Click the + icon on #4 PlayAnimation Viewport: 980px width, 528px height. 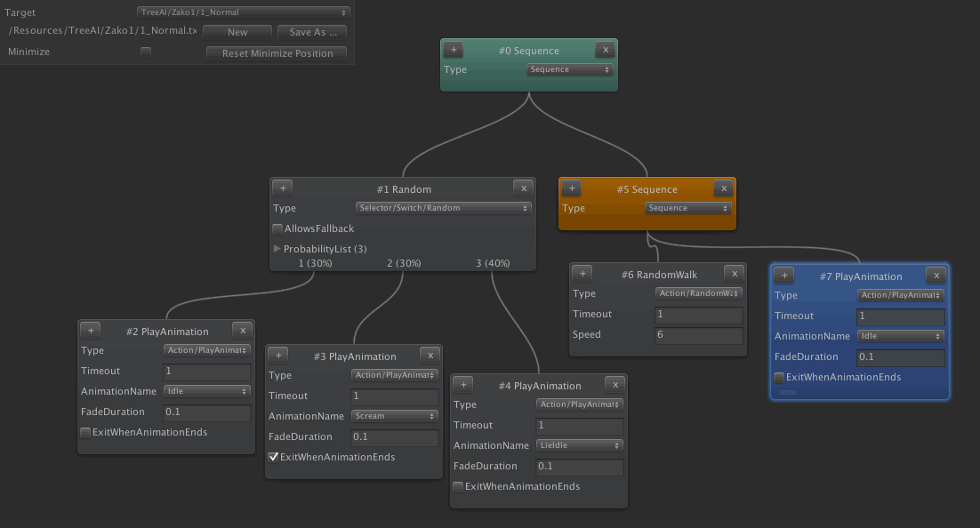click(x=462, y=385)
